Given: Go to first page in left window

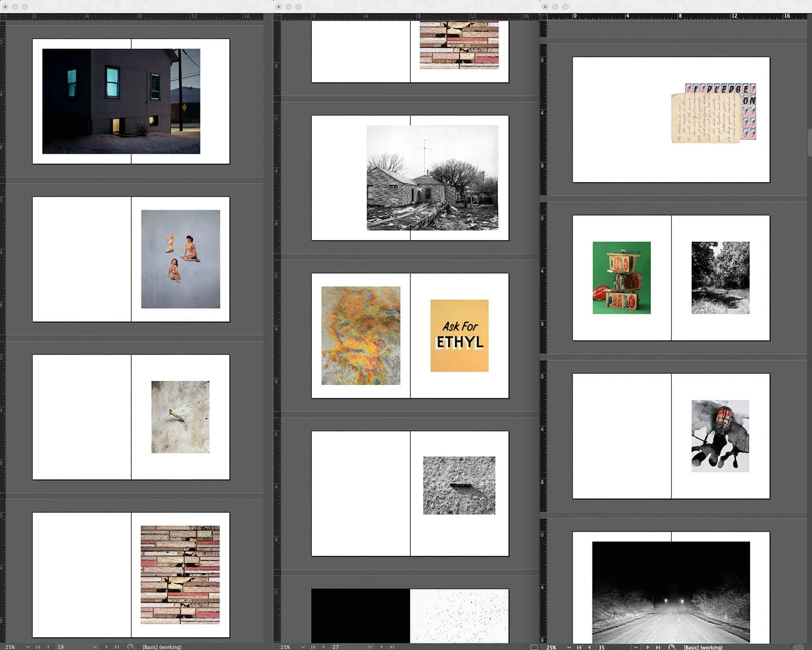Looking at the screenshot, I should click(x=38, y=647).
